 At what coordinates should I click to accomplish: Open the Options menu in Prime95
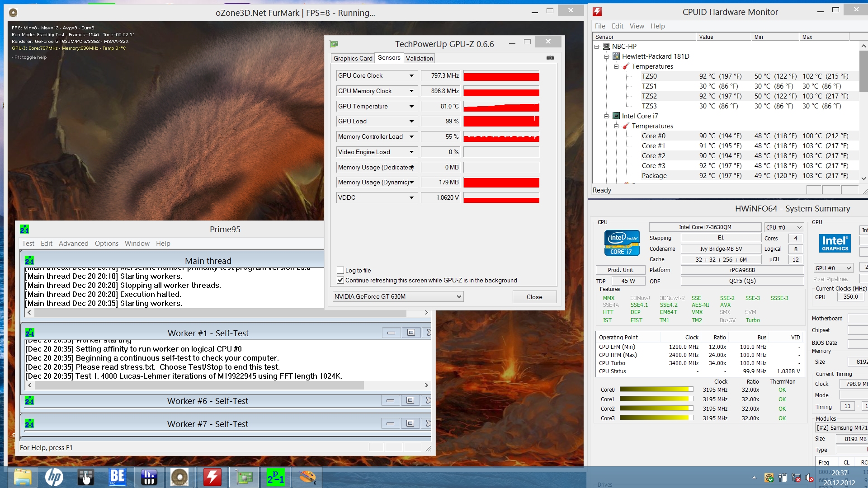click(106, 244)
